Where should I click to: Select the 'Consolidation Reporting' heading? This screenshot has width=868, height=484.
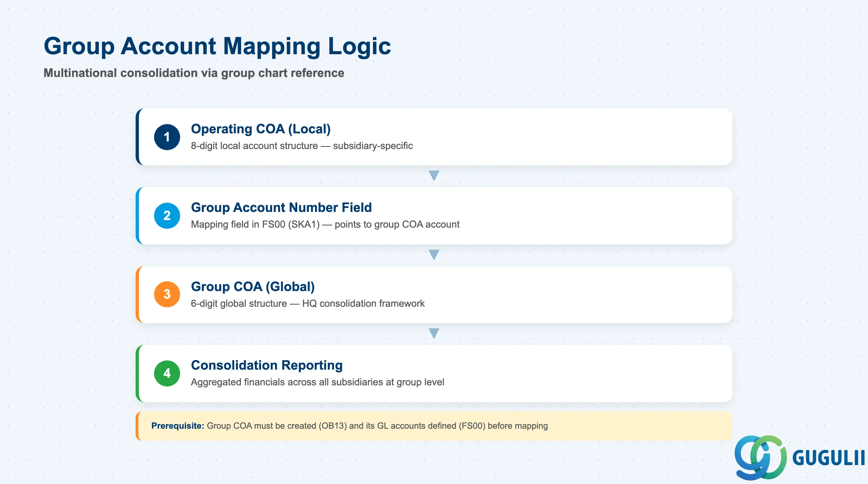click(267, 365)
